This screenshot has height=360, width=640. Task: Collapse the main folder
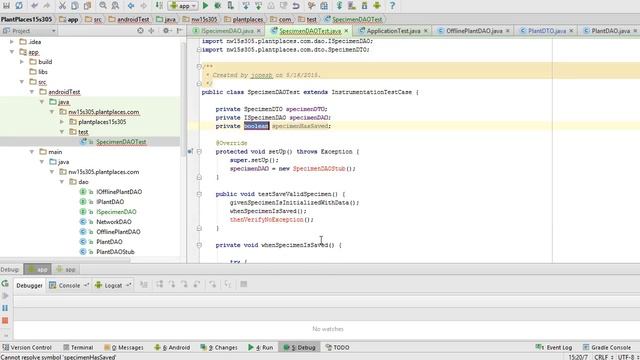pos(32,151)
